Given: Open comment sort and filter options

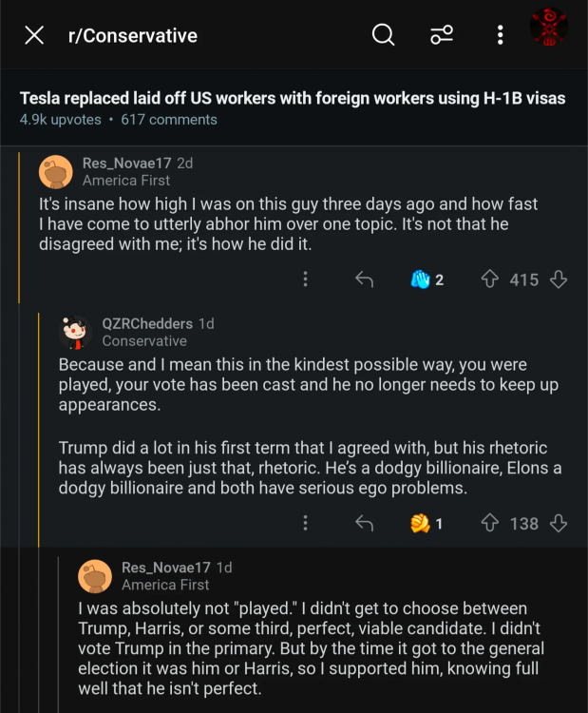Looking at the screenshot, I should [442, 35].
